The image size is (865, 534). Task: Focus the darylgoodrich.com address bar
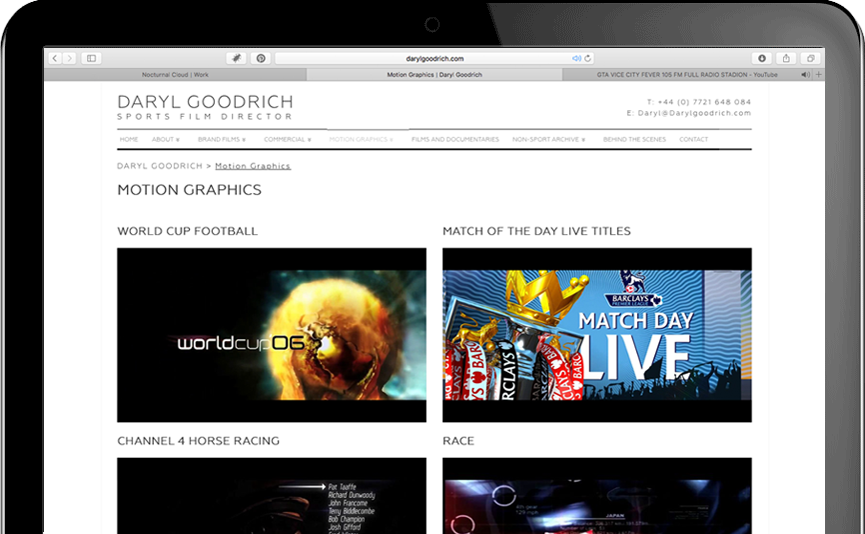tap(435, 58)
